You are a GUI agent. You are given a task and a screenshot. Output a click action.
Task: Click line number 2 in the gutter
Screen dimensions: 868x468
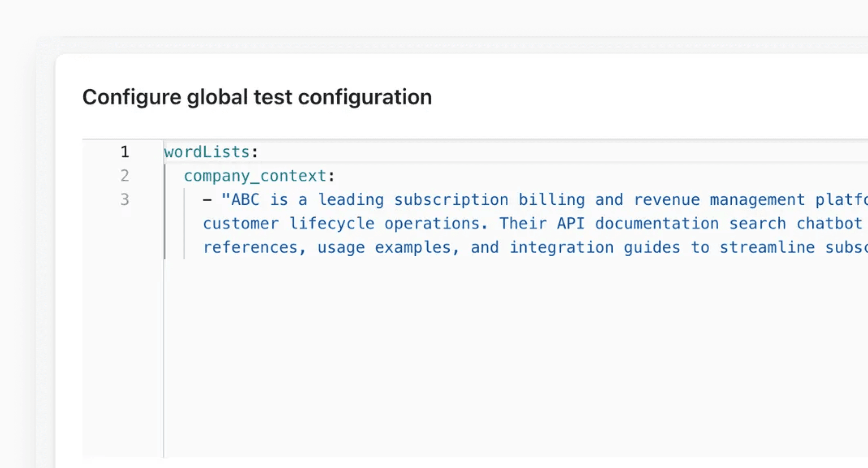point(125,175)
